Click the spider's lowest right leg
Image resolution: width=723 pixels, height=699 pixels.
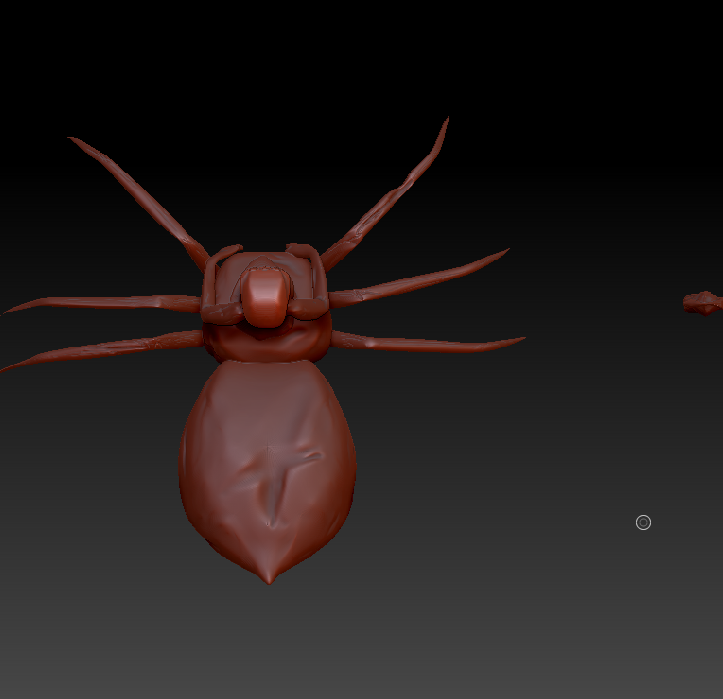427,342
